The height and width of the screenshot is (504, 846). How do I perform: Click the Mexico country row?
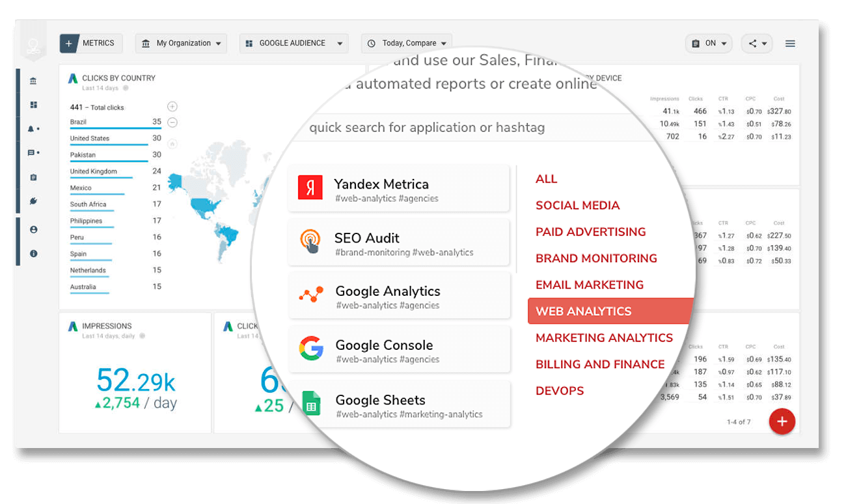coord(116,189)
